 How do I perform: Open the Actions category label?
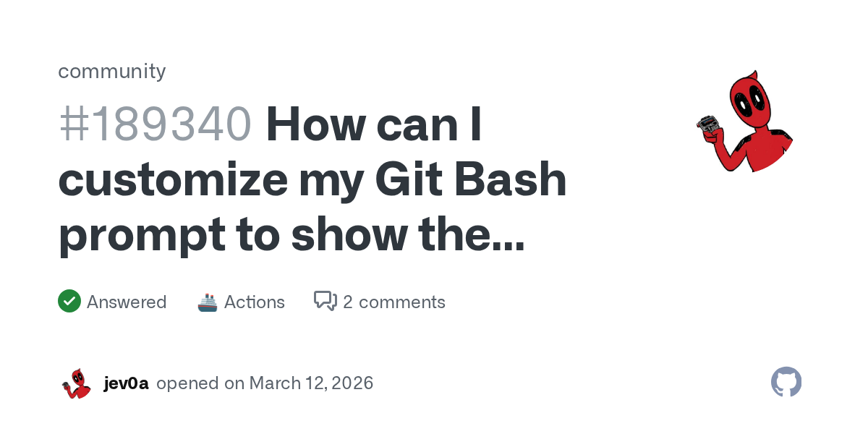click(x=255, y=302)
